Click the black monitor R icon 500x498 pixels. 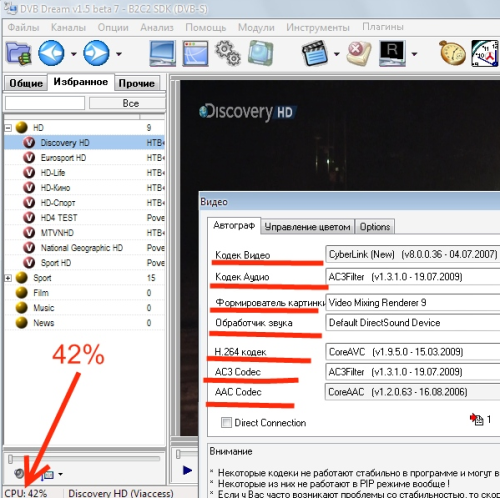click(392, 53)
